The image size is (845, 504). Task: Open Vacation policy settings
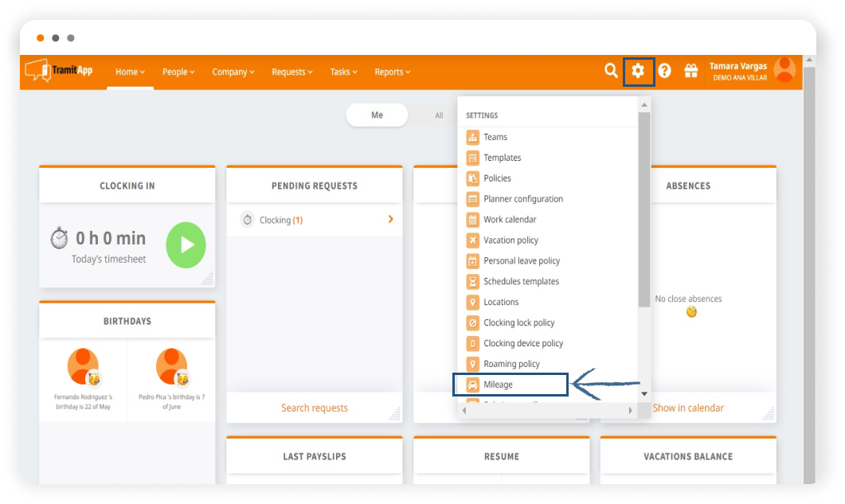pyautogui.click(x=511, y=240)
